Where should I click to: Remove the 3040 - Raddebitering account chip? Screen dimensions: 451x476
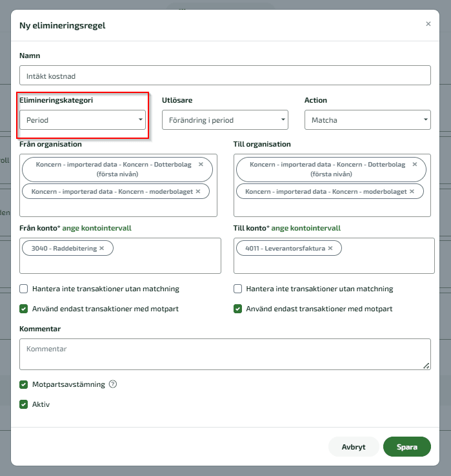102,248
